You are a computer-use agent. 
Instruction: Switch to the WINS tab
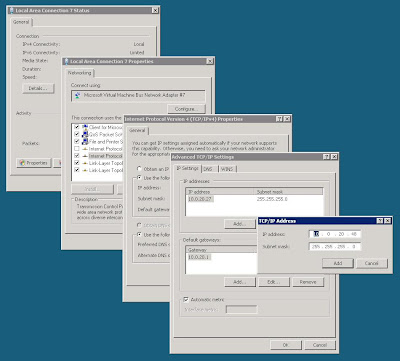227,169
